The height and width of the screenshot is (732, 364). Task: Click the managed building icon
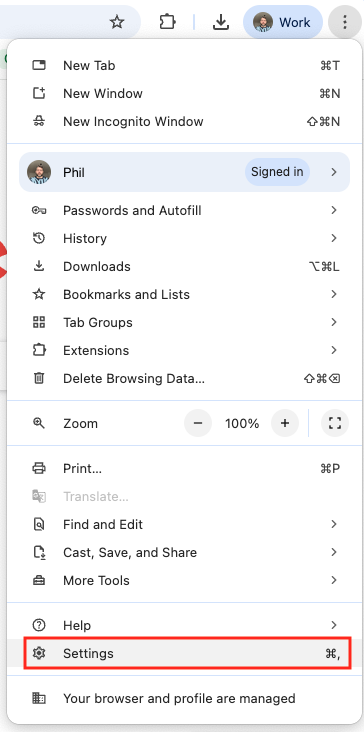(39, 699)
